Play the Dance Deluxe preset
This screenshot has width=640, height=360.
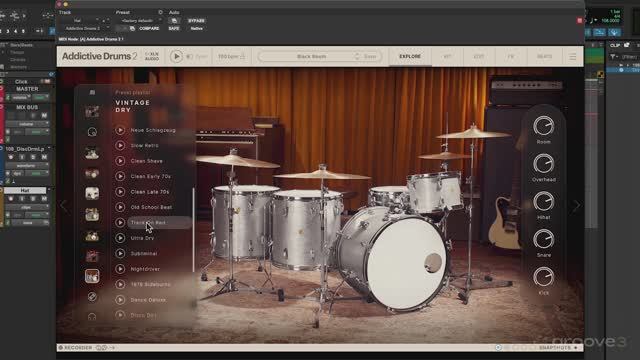tap(120, 300)
